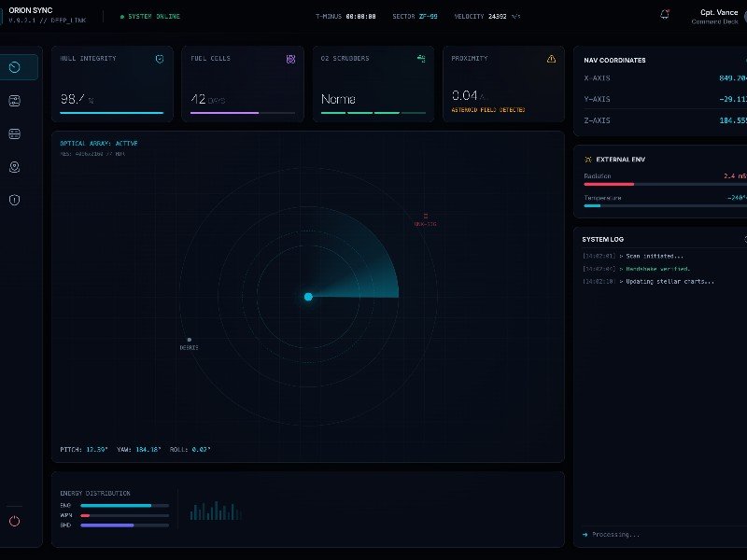The height and width of the screenshot is (560, 747).
Task: Open the notification bell
Action: click(x=665, y=14)
